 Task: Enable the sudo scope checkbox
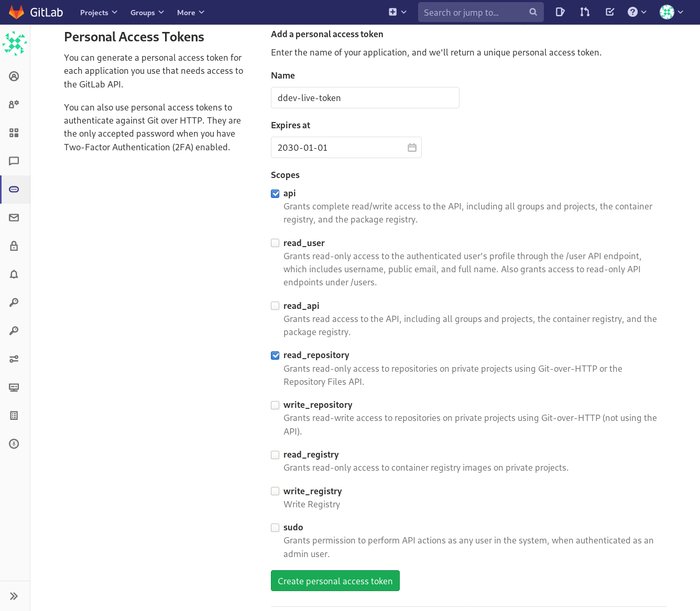tap(275, 528)
